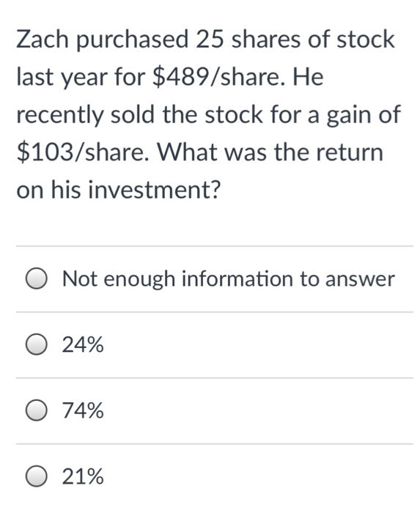The height and width of the screenshot is (513, 420).
Task: Click the "Not enough information to answer" label
Action: click(x=228, y=279)
